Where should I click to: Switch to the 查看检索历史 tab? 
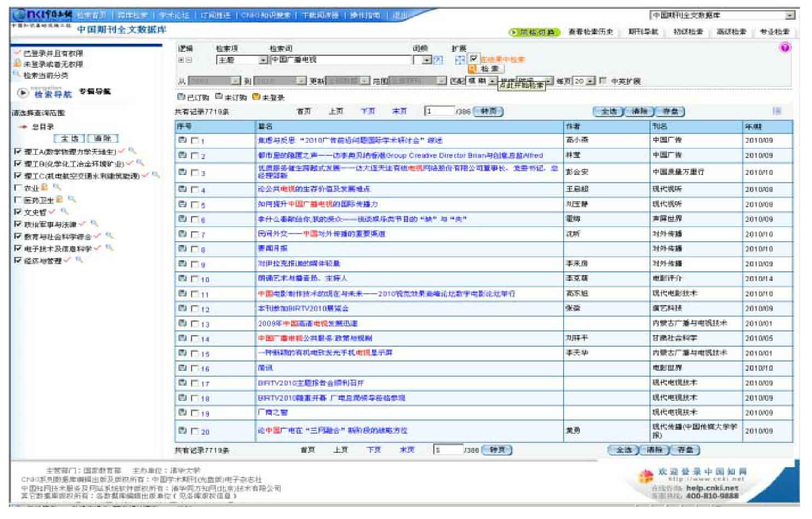[590, 32]
